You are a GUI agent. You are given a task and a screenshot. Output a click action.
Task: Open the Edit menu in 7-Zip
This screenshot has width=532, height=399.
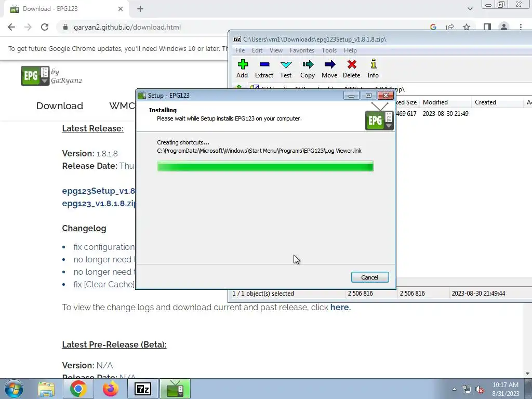(257, 50)
